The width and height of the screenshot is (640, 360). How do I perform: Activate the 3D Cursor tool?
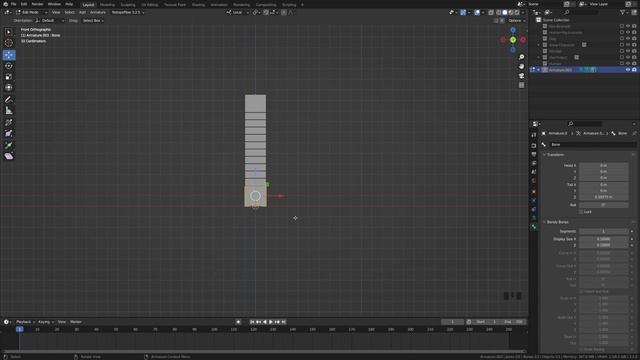[9, 43]
